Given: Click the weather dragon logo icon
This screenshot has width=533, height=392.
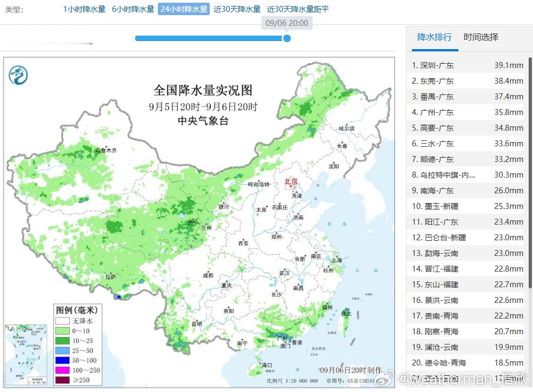Looking at the screenshot, I should coord(18,76).
